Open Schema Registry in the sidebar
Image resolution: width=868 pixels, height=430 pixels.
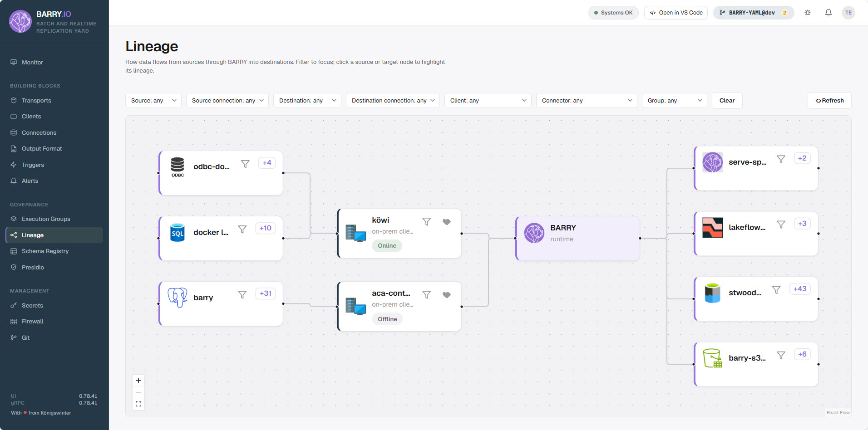coord(54,251)
